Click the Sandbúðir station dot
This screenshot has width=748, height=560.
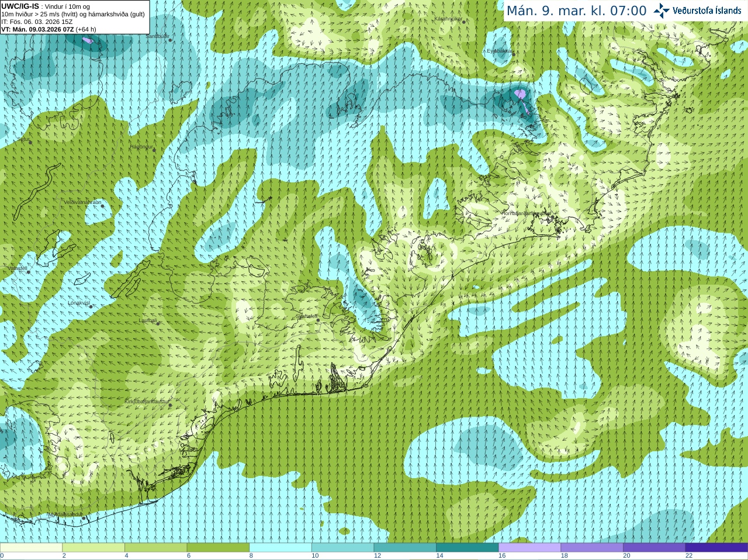(x=170, y=40)
